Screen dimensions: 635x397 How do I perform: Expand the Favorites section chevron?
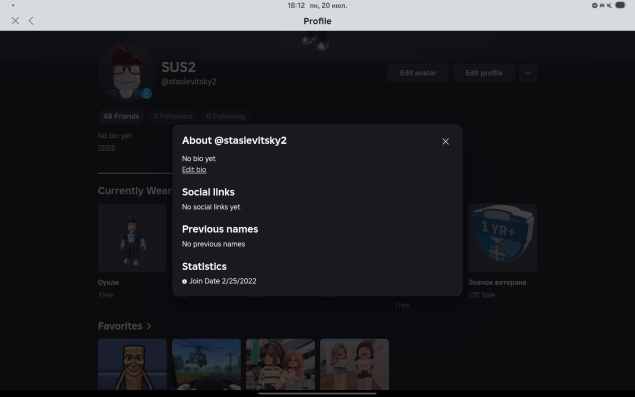pyautogui.click(x=149, y=326)
